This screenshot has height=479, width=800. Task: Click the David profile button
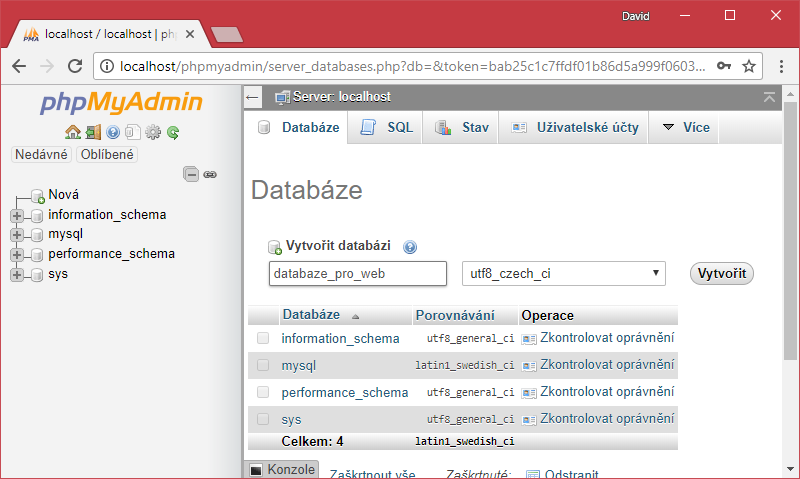[x=635, y=16]
